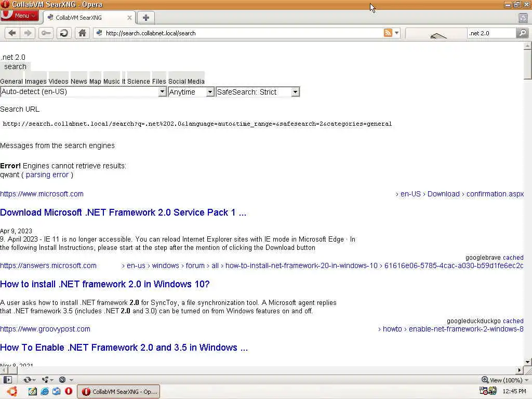Image resolution: width=532 pixels, height=399 pixels.
Task: Run the search with the magnifier button
Action: click(x=523, y=33)
